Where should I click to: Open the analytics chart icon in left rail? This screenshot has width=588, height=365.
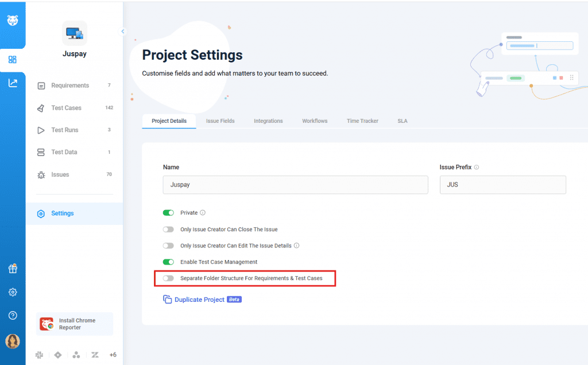(13, 83)
